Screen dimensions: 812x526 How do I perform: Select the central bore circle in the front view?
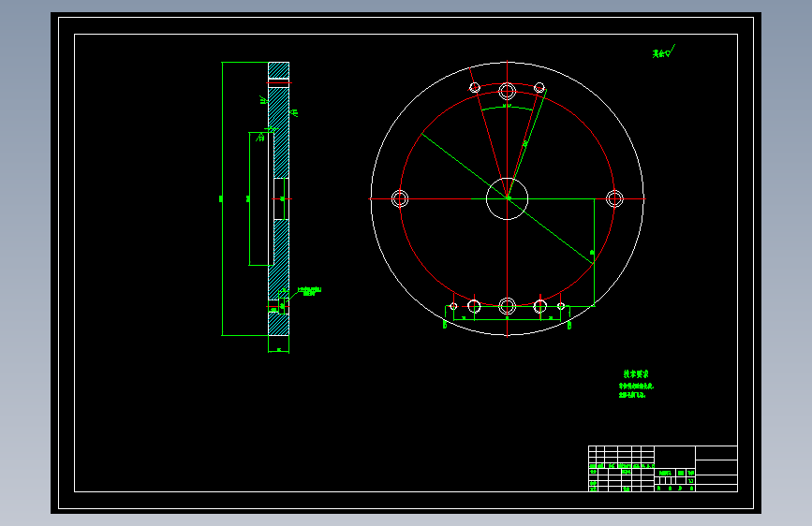click(507, 198)
